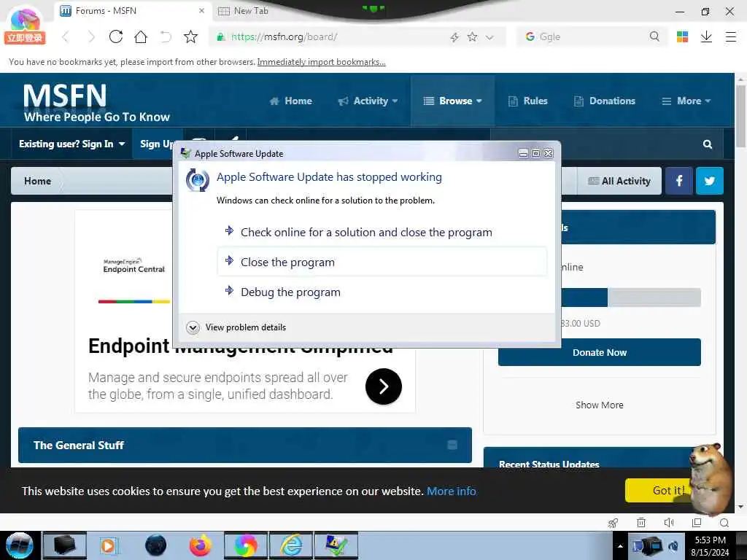This screenshot has height=560, width=747.
Task: Choose Check online for a solution option
Action: pos(382,233)
